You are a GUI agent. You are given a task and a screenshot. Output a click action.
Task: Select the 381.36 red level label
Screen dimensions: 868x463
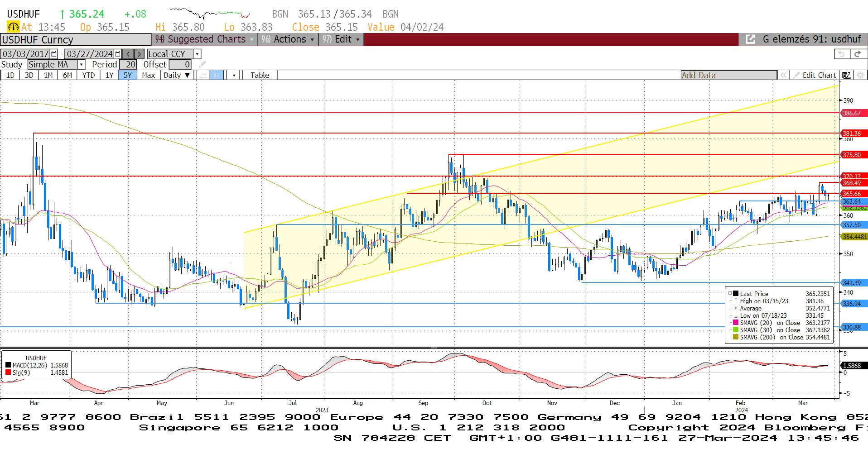click(854, 134)
